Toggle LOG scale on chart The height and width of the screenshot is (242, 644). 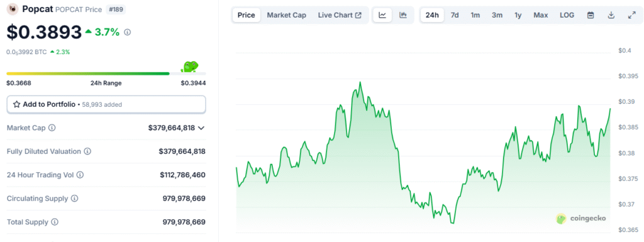pyautogui.click(x=567, y=15)
